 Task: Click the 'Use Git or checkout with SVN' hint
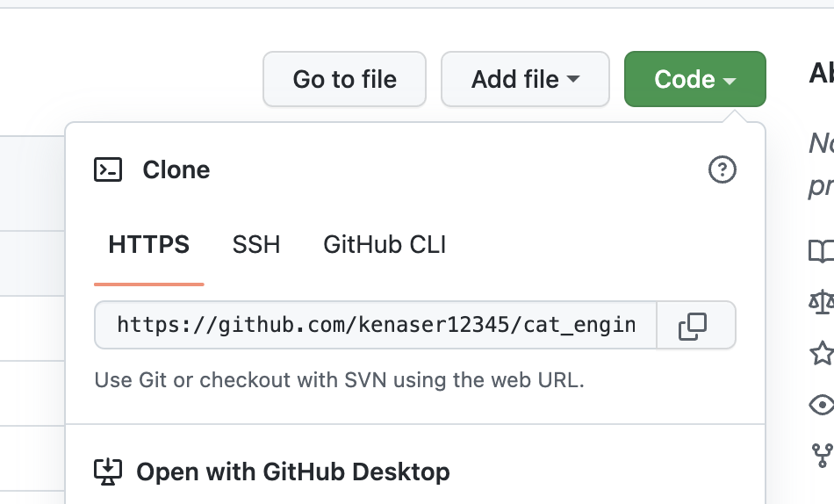pos(339,380)
